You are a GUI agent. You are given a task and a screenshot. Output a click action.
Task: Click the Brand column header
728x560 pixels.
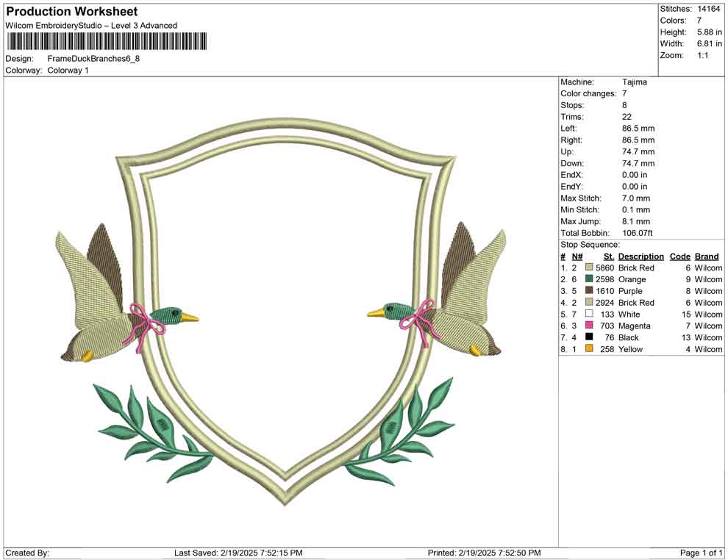(707, 256)
